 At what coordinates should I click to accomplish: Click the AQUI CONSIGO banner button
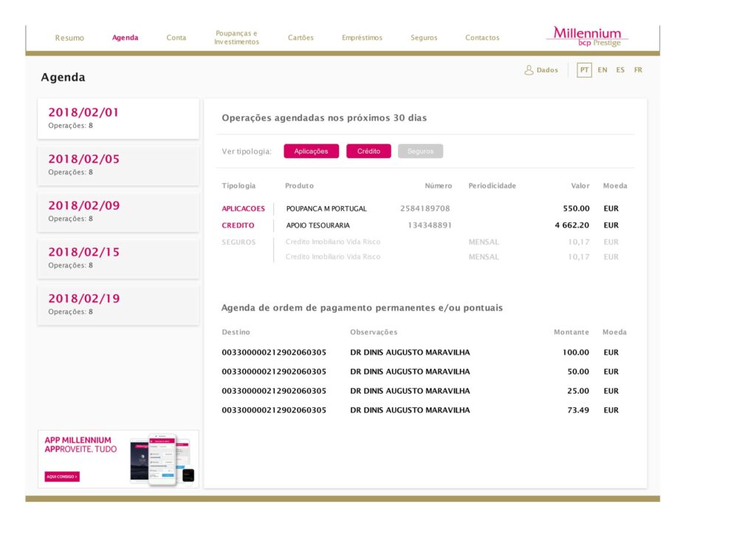(61, 476)
